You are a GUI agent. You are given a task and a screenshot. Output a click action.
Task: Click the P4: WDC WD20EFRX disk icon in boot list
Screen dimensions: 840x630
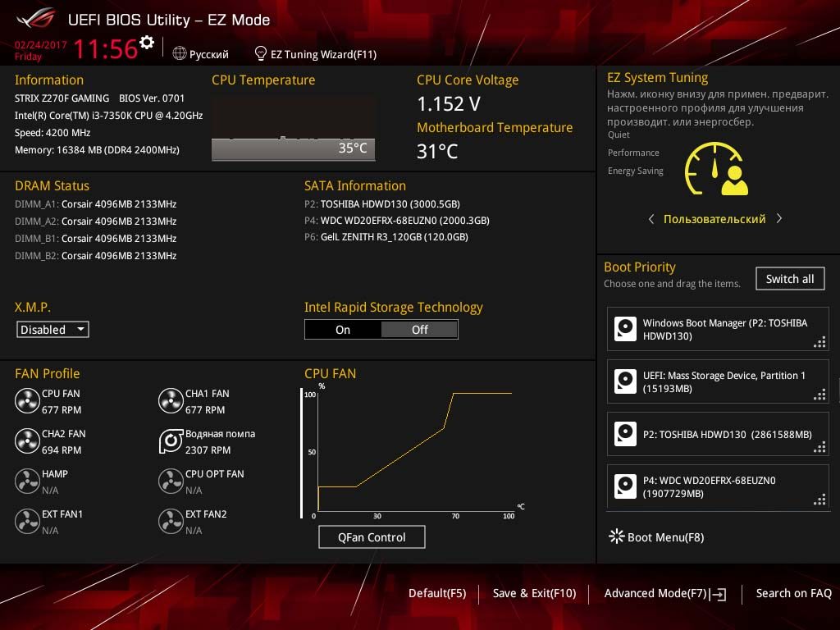(x=625, y=486)
